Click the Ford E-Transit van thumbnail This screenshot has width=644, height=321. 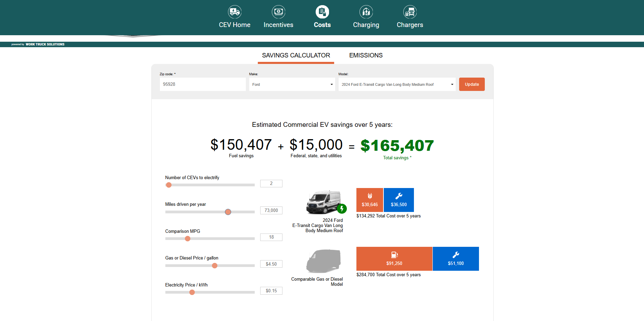click(x=324, y=202)
